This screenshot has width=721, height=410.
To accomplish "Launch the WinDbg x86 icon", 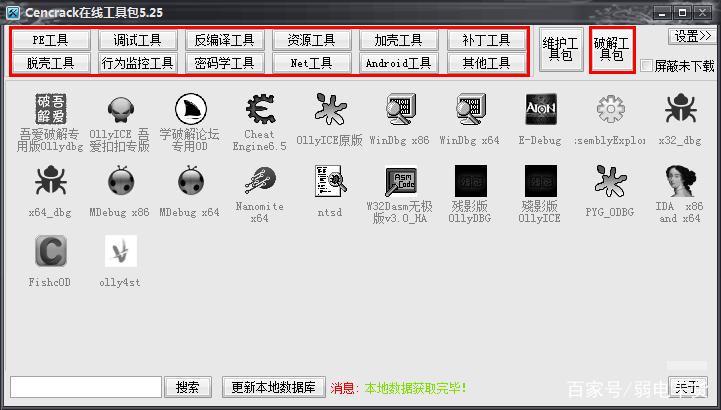I will 400,109.
